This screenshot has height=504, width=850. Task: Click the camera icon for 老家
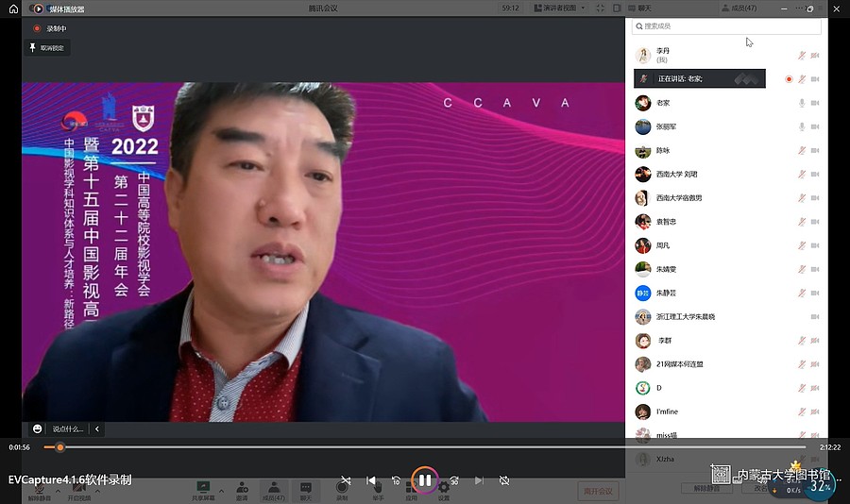[x=815, y=103]
